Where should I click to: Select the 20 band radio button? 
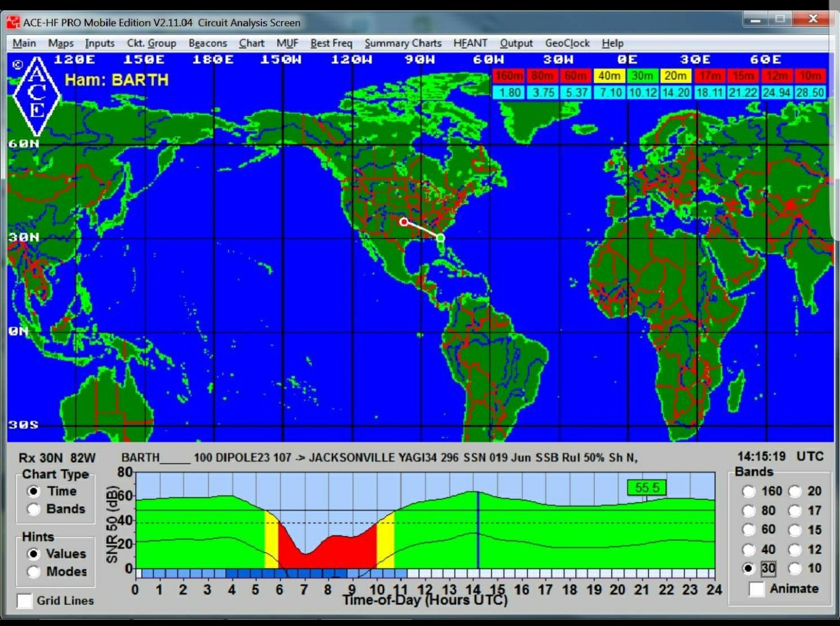coord(795,492)
